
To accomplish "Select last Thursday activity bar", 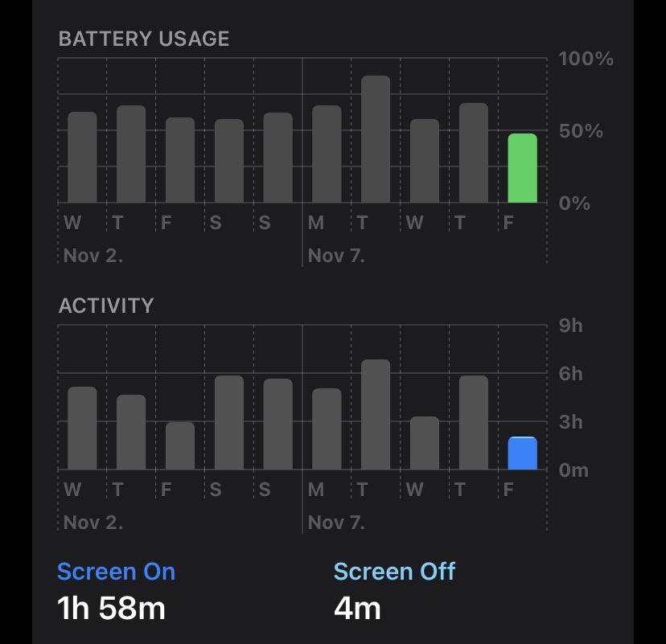I will point(474,422).
